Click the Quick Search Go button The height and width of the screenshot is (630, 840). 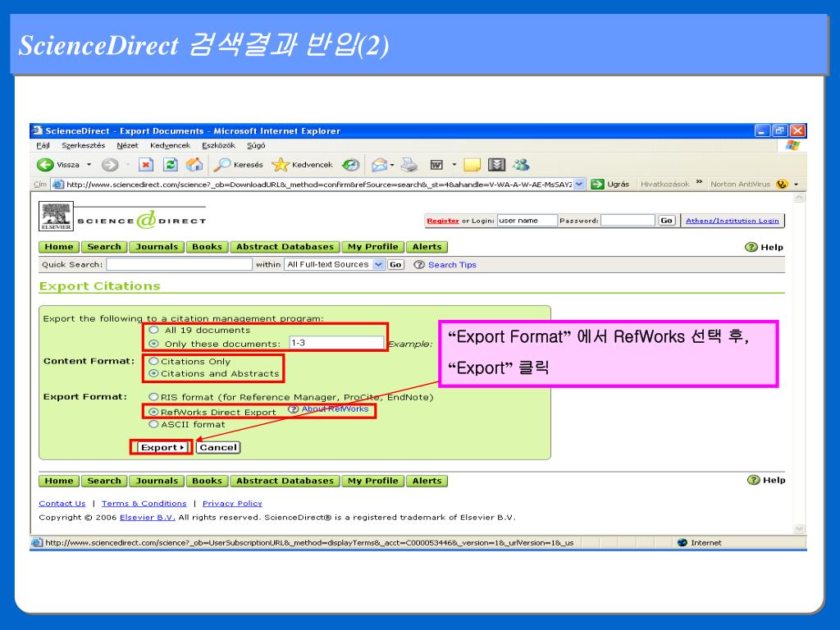[x=395, y=265]
